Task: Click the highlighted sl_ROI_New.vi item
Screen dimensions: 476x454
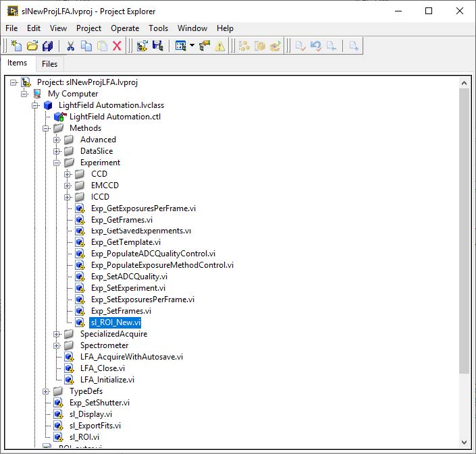Action: click(x=115, y=322)
